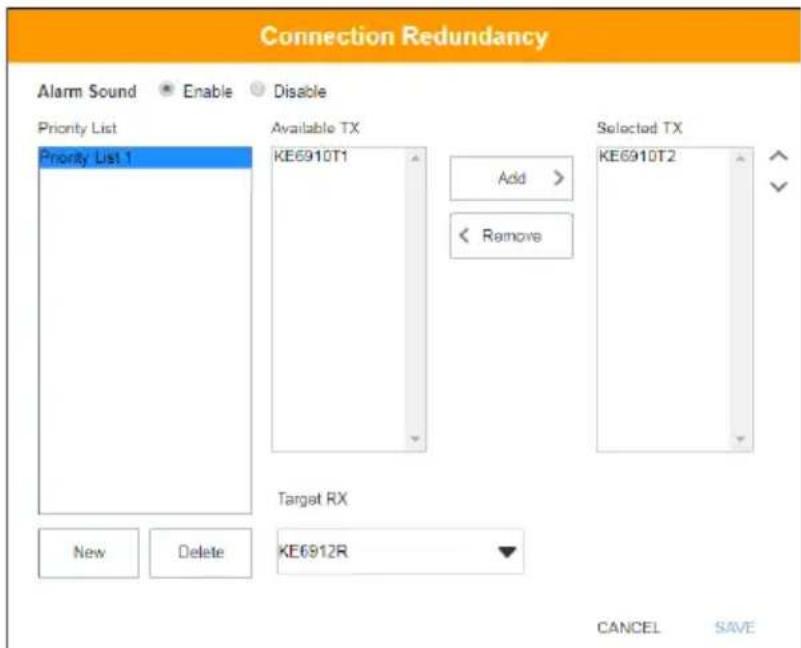Click the Selected TX scrollbar up arrow
801x648 pixels.
pos(740,158)
